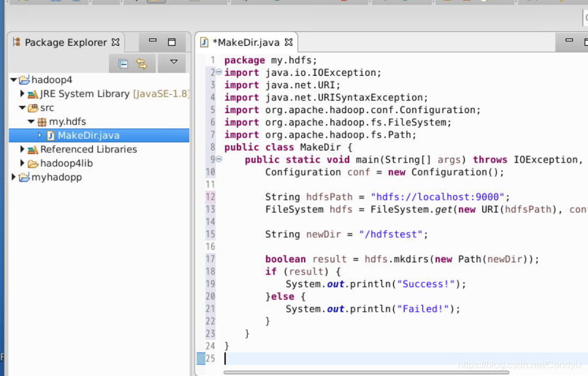The height and width of the screenshot is (376, 588).
Task: Click FileSystem.get call on line 13
Action: tap(412, 209)
